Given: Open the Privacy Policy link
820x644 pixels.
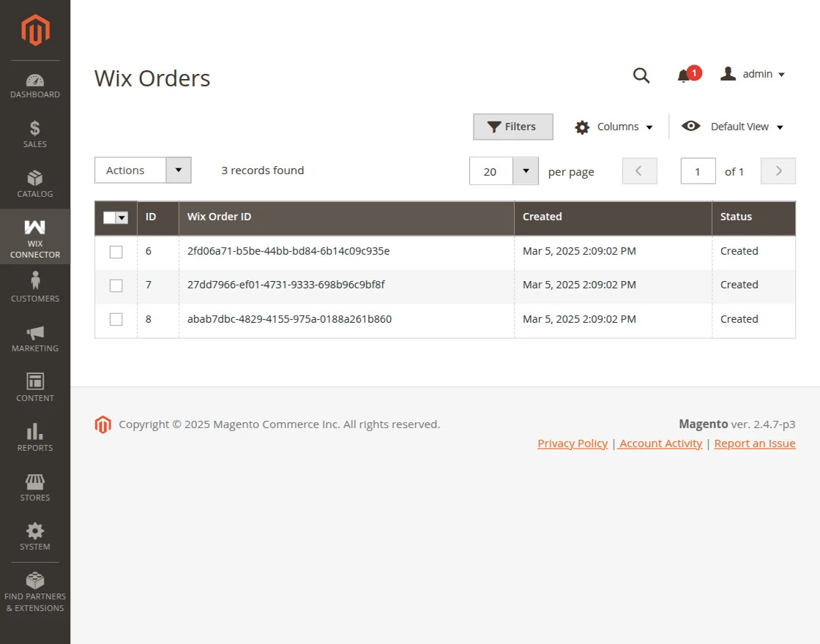Looking at the screenshot, I should click(572, 443).
